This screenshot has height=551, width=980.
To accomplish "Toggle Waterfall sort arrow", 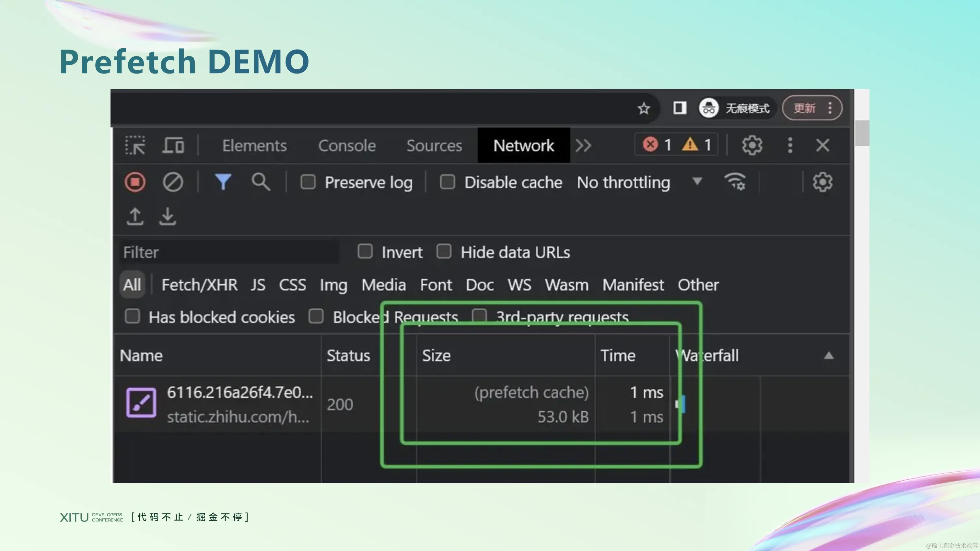I will tap(829, 356).
